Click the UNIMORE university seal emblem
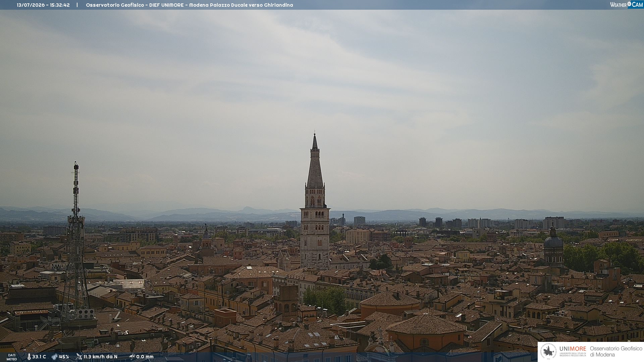Viewport: 644px width, 362px height. tap(548, 352)
